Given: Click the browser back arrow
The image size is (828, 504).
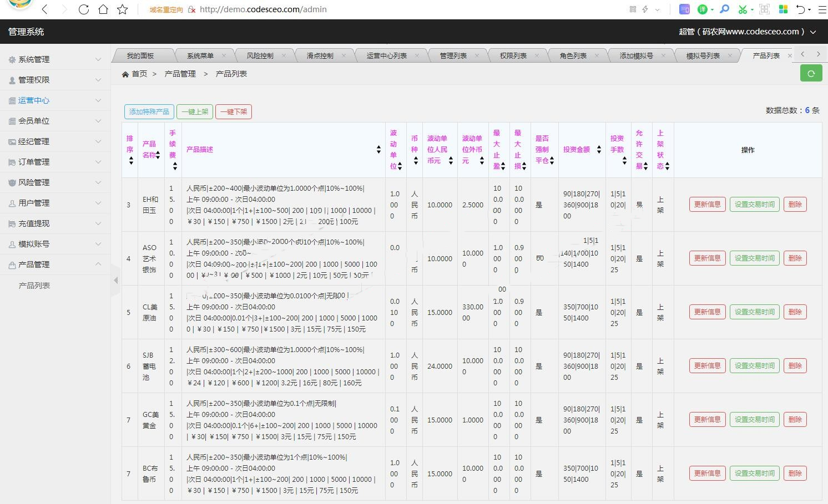Looking at the screenshot, I should tap(45, 9).
